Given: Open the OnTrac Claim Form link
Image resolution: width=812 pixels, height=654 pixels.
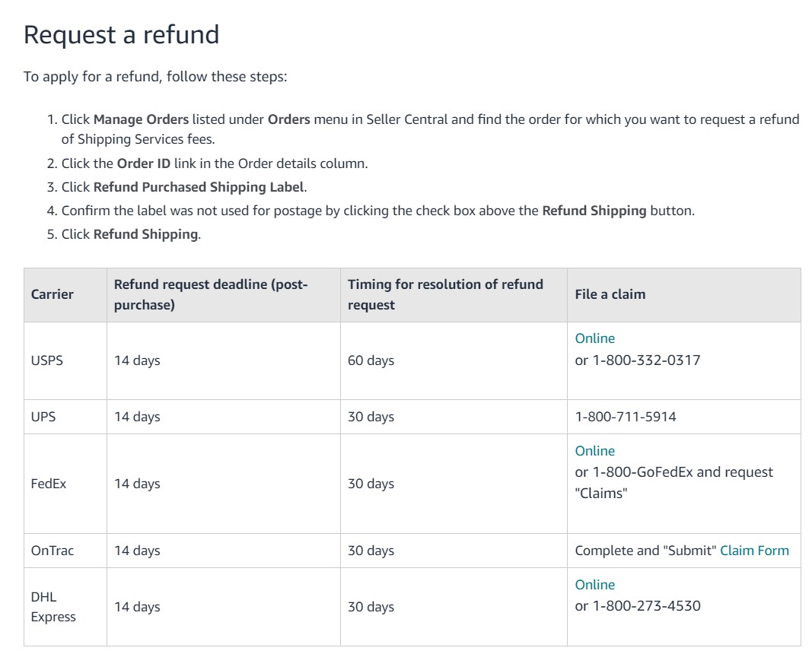Looking at the screenshot, I should tap(754, 551).
